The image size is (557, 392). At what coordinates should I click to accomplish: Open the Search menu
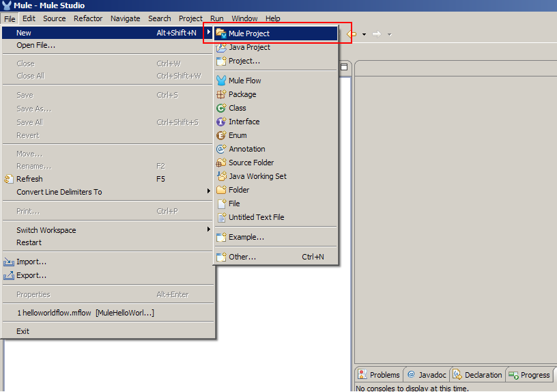pos(160,18)
